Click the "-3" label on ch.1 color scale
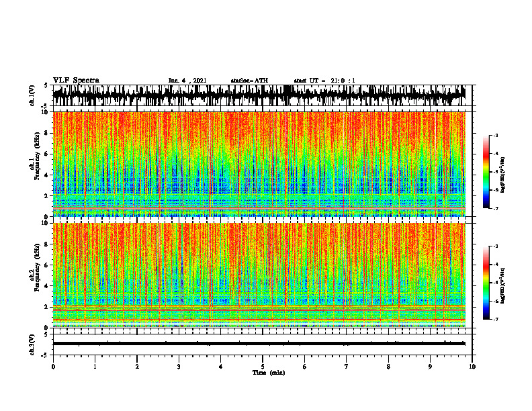 [496, 135]
